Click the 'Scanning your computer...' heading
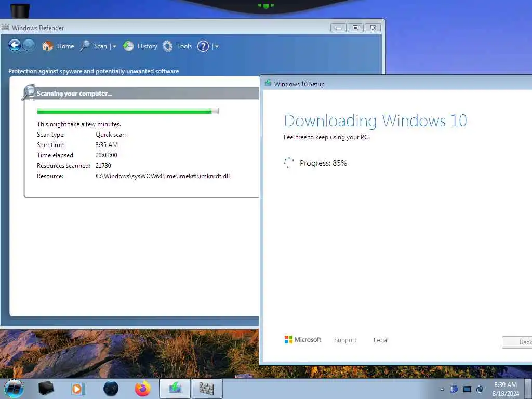This screenshot has width=532, height=399. 74,94
